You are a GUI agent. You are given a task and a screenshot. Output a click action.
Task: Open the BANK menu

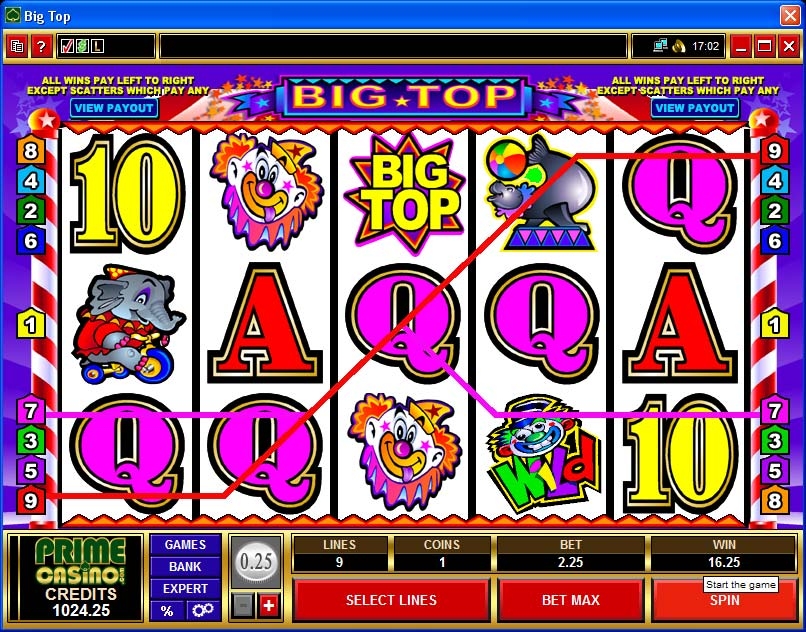pos(185,567)
